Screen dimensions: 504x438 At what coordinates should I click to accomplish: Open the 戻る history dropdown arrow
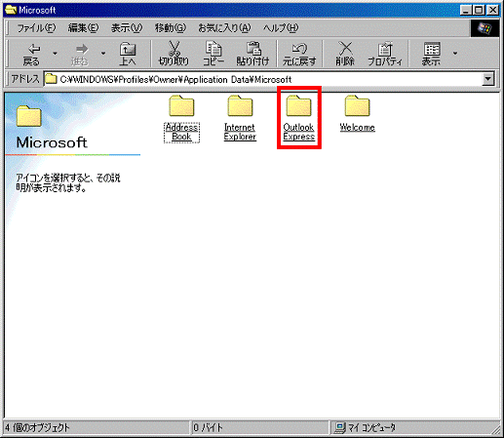pyautogui.click(x=55, y=54)
